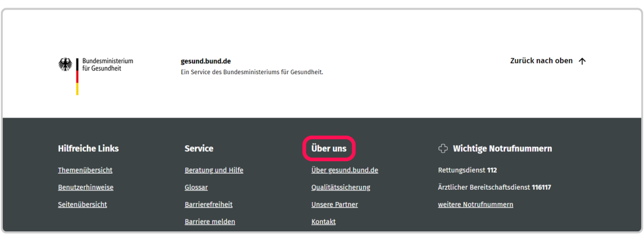Open the Kontakt link

point(323,222)
